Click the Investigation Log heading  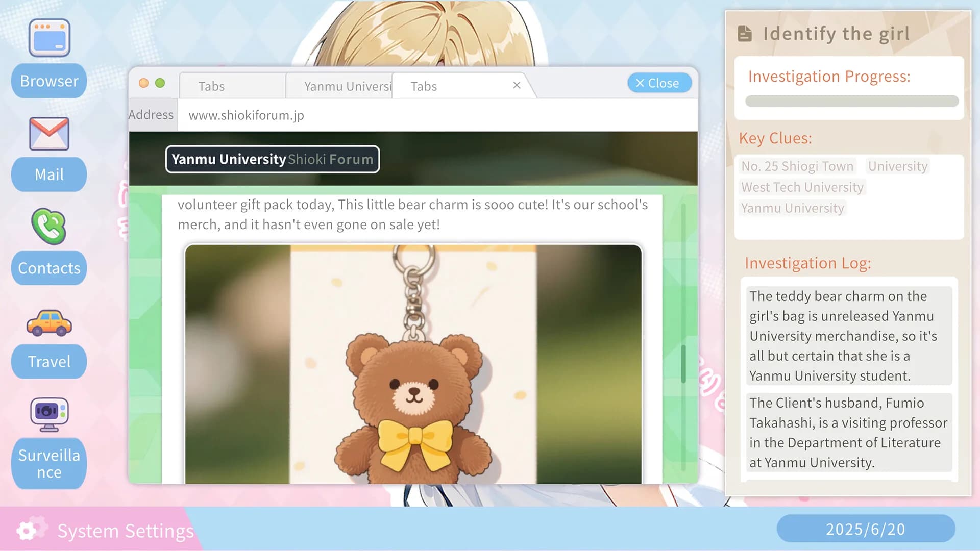tap(807, 263)
